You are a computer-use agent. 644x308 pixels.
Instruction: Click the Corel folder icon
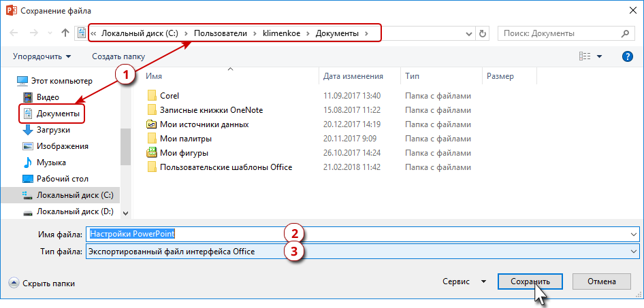152,96
